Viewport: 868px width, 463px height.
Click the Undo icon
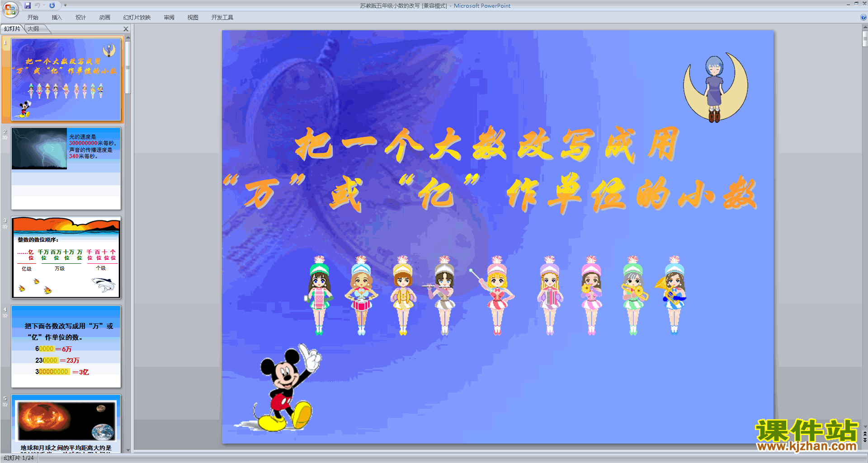pyautogui.click(x=38, y=5)
